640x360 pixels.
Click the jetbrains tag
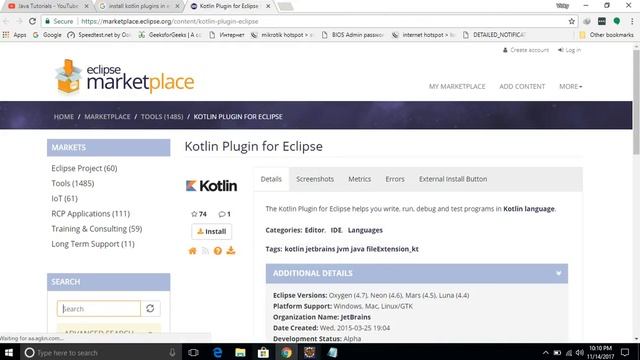pos(320,249)
